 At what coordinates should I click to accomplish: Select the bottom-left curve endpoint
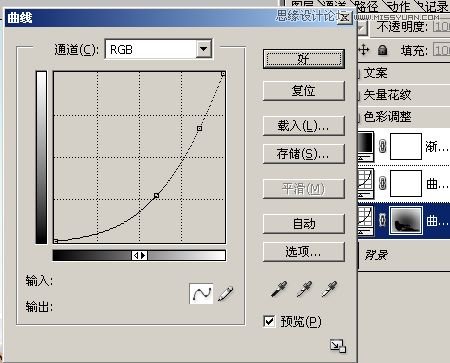tap(56, 241)
